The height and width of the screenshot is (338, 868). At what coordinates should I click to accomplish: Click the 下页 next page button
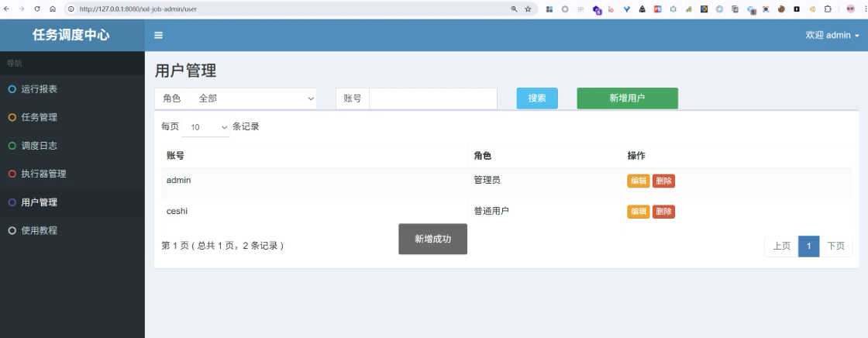(835, 247)
